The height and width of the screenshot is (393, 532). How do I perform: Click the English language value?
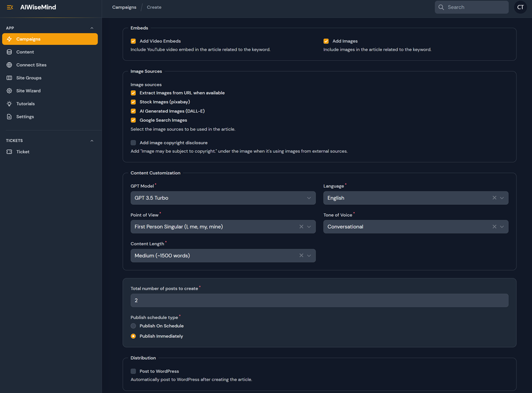coord(336,198)
